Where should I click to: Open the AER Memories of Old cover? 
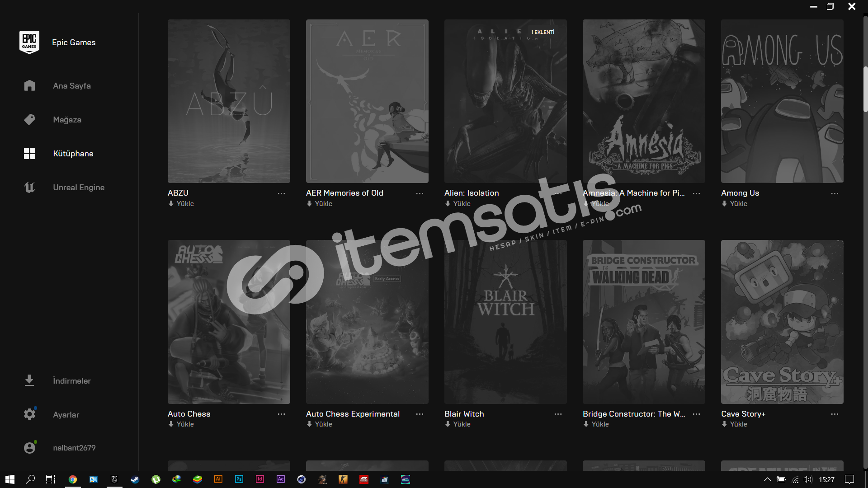coord(367,101)
